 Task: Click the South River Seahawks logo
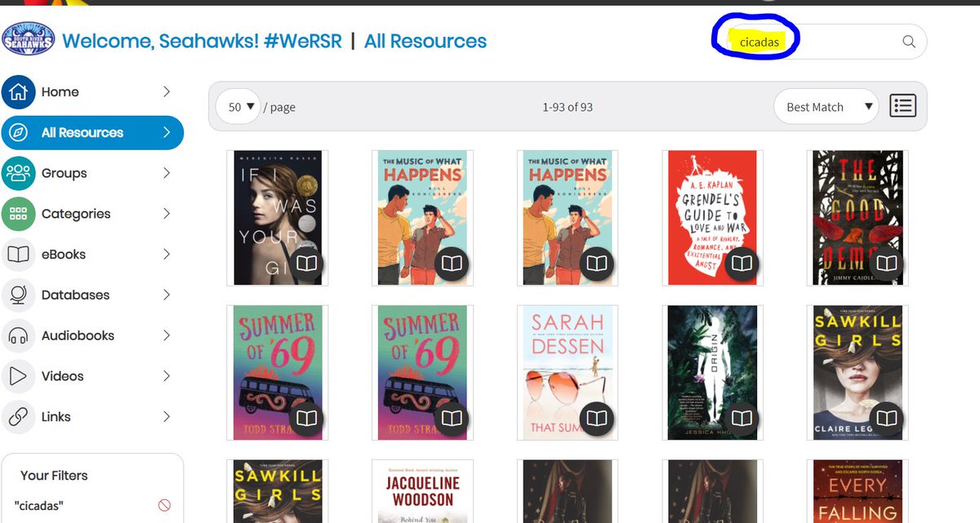click(28, 38)
